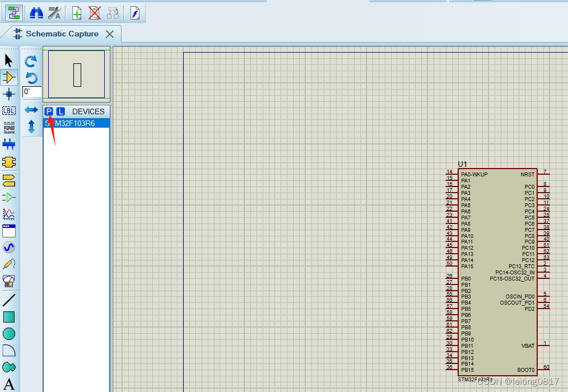
Task: Select the Subcircuit mode tool
Action: (x=9, y=162)
